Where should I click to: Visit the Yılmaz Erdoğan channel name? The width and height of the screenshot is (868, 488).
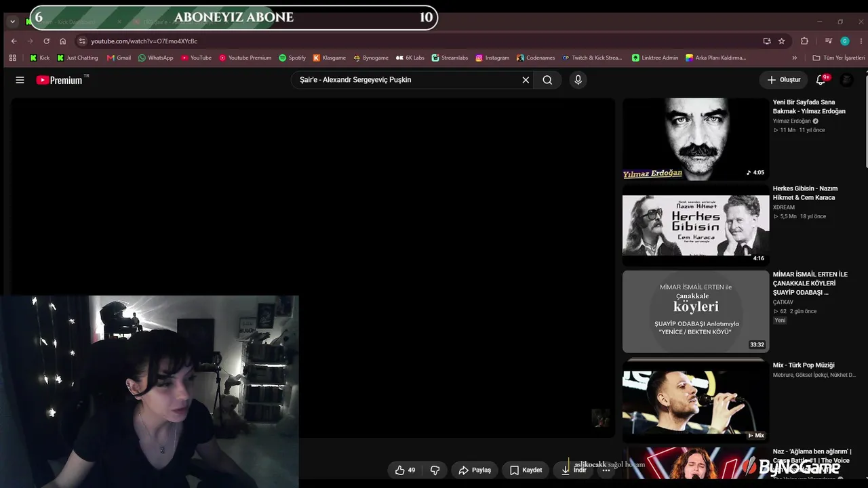[x=791, y=121]
